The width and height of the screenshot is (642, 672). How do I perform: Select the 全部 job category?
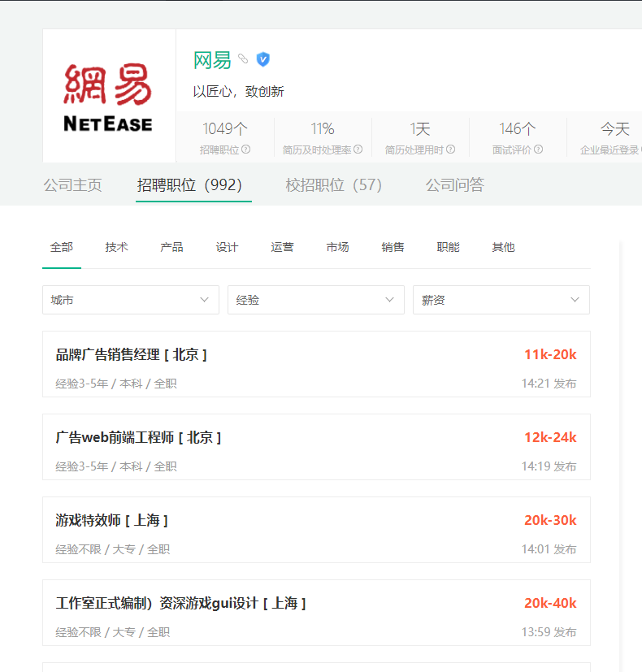click(61, 247)
